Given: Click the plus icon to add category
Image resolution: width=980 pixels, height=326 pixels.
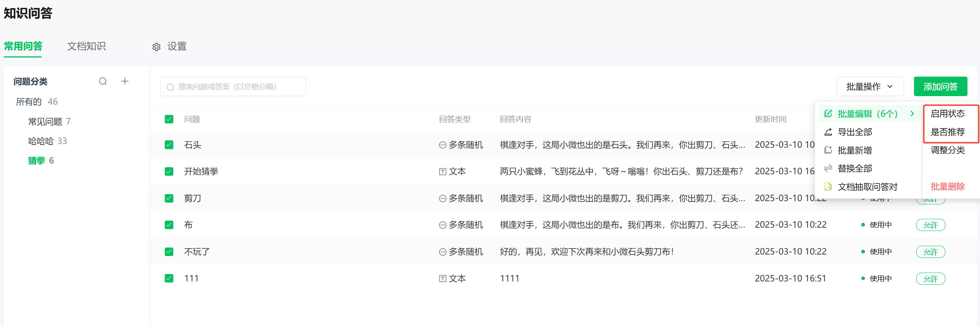Looking at the screenshot, I should click(x=125, y=81).
